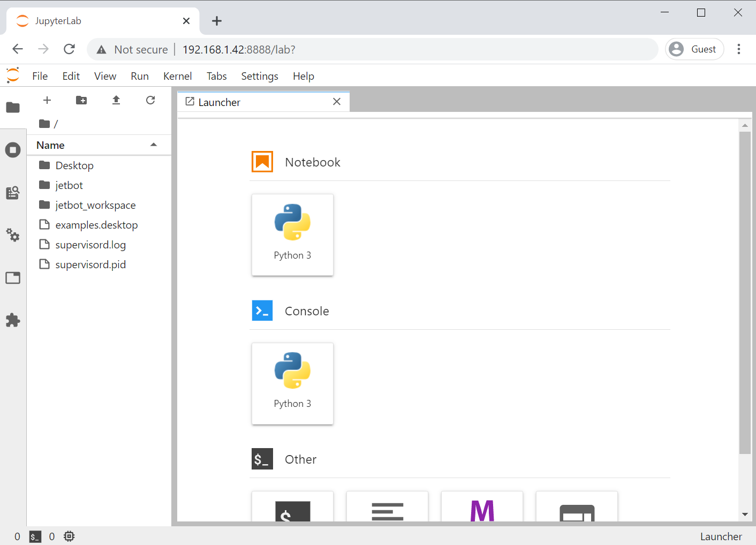756x545 pixels.
Task: Click the New Launcher plus button
Action: coord(47,100)
